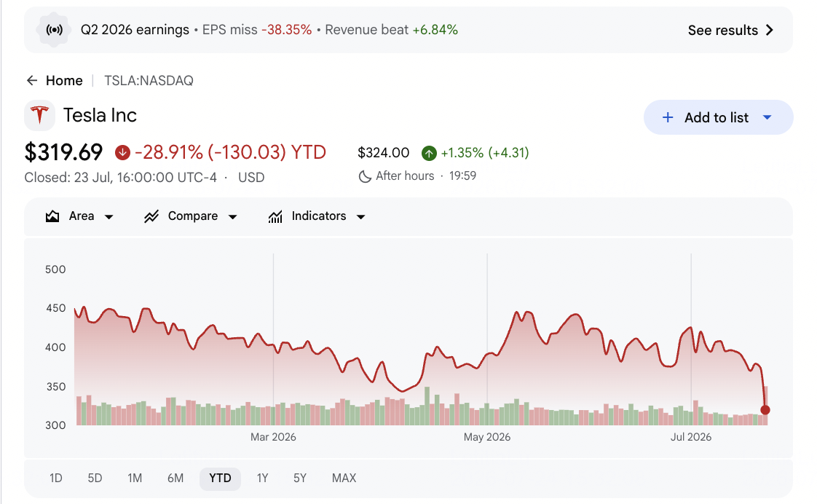The image size is (817, 504).
Task: Select the 5Y time range tab
Action: coord(299,479)
